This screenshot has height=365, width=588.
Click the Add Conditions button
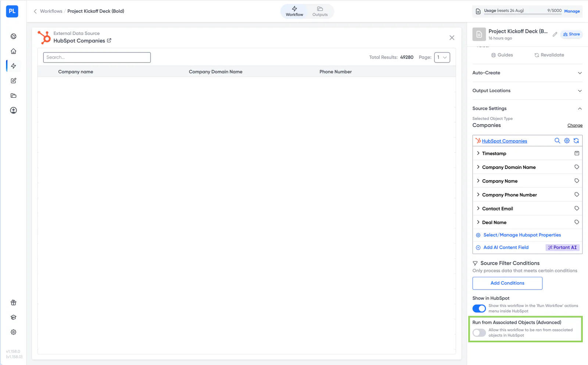507,283
